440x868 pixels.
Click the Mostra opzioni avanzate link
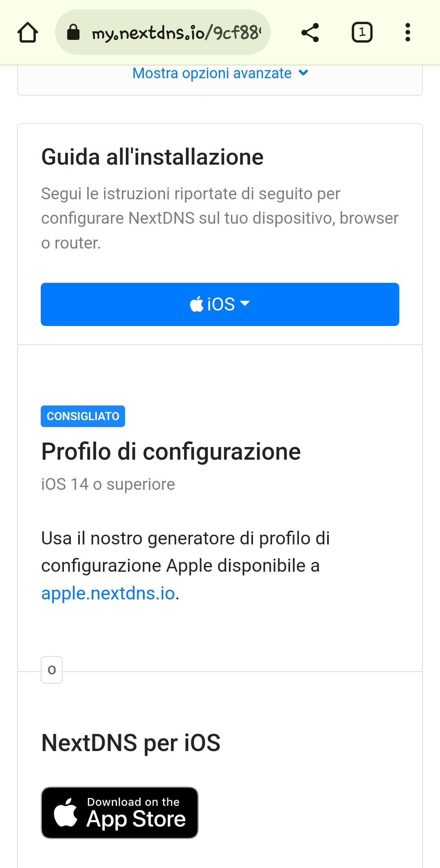(212, 73)
